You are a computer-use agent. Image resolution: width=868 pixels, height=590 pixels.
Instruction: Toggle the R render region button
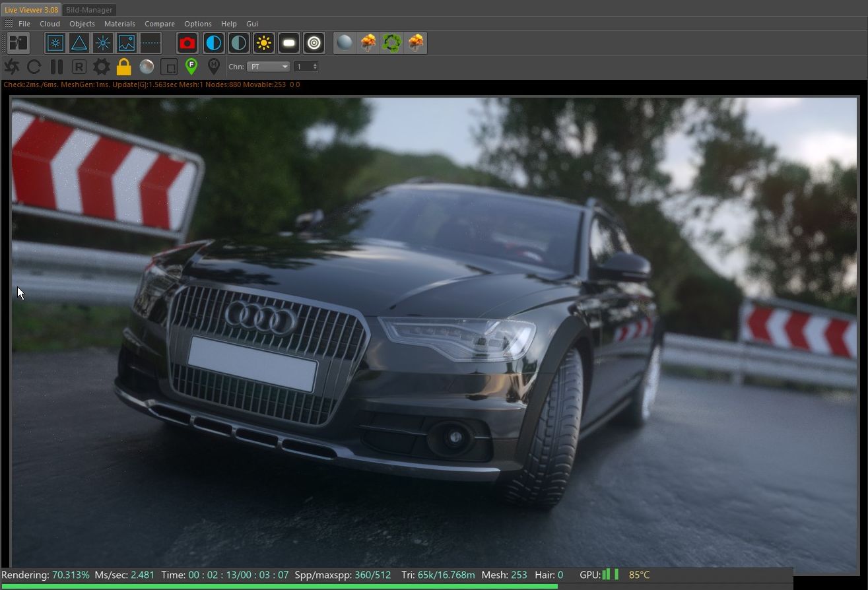pyautogui.click(x=79, y=67)
